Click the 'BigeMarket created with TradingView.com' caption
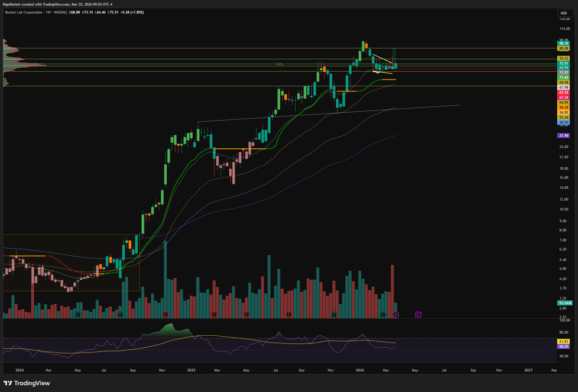The width and height of the screenshot is (578, 392). pyautogui.click(x=36, y=4)
